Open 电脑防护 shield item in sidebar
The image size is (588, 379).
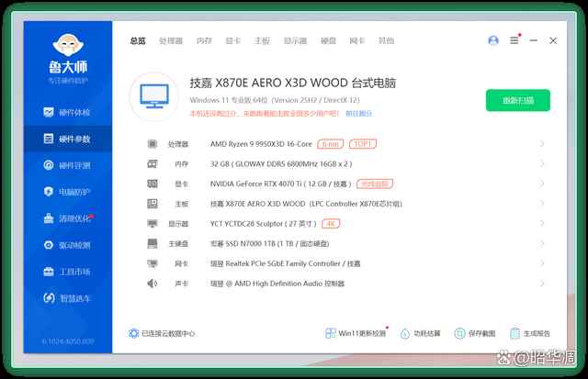[67, 192]
